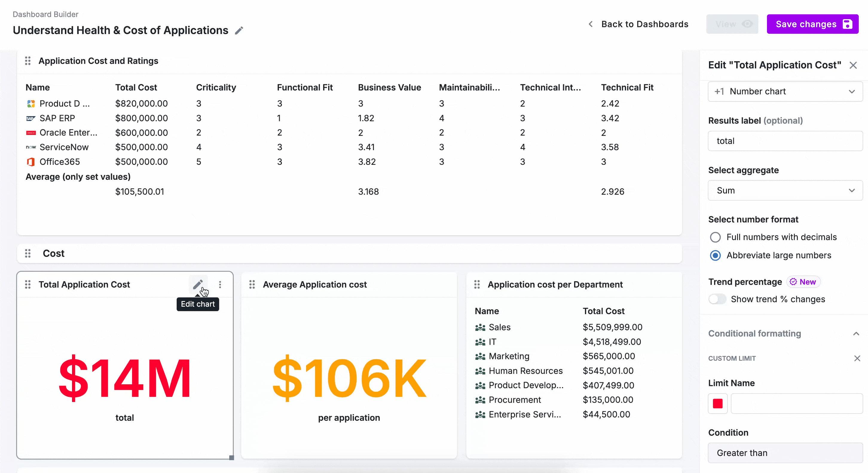Click the Limit Name text field
The image size is (868, 473).
pos(797,403)
